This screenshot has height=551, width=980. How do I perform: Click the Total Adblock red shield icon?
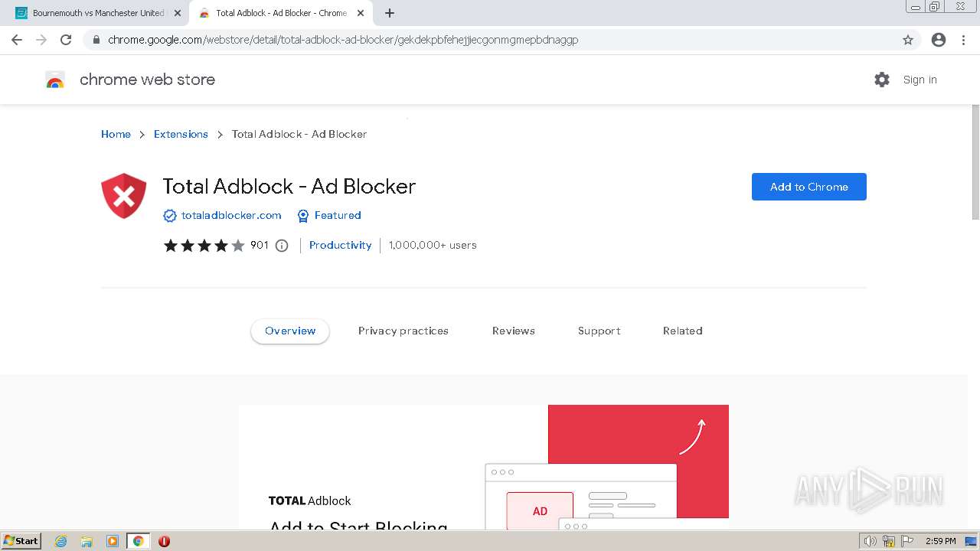pos(124,196)
